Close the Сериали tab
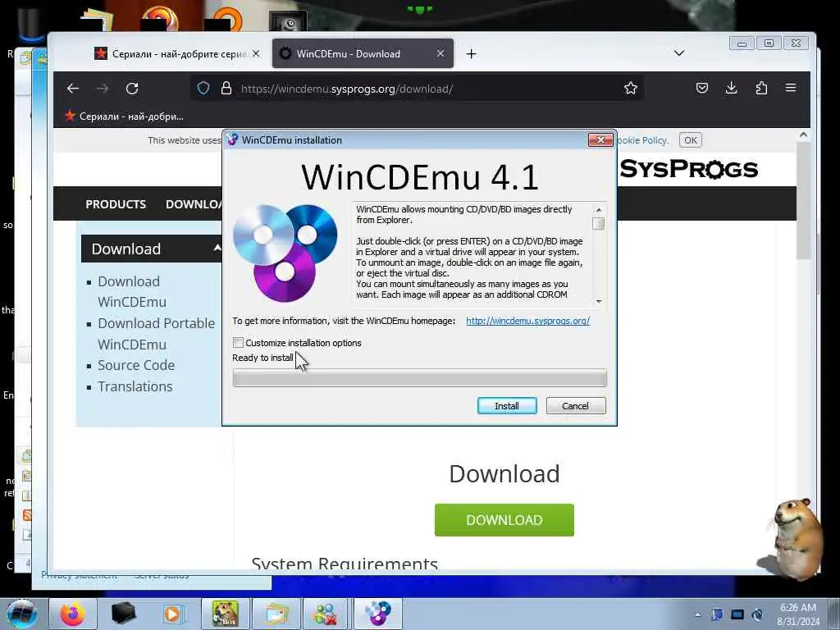The width and height of the screenshot is (840, 630). [256, 53]
